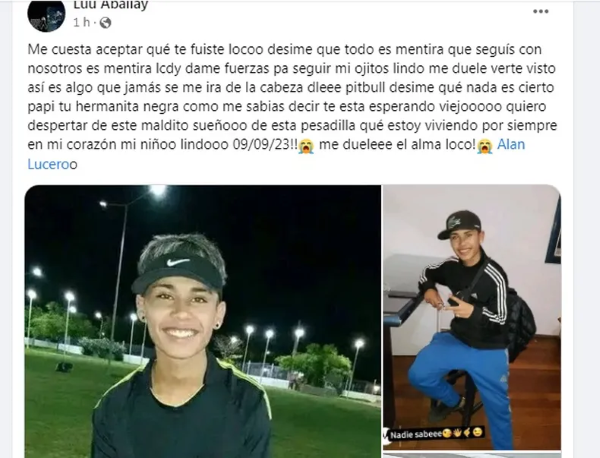The image size is (600, 458).
Task: Click the framed picture on the wall
Action: pos(554,231)
